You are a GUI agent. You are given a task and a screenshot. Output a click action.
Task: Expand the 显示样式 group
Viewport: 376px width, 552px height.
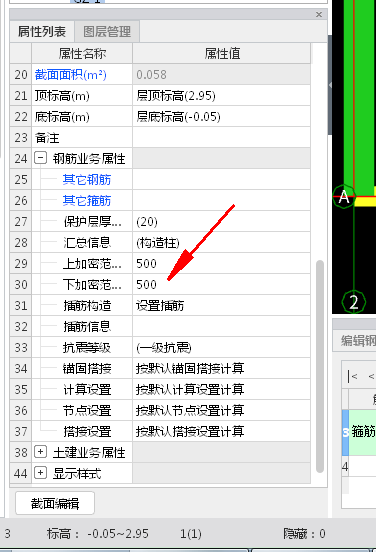(40, 473)
